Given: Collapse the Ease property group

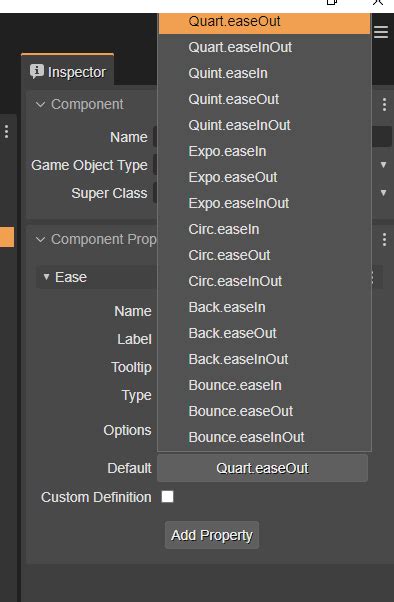Looking at the screenshot, I should tap(46, 277).
